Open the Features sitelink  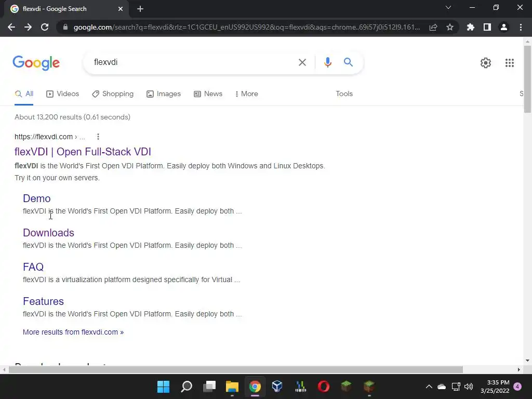point(44,301)
